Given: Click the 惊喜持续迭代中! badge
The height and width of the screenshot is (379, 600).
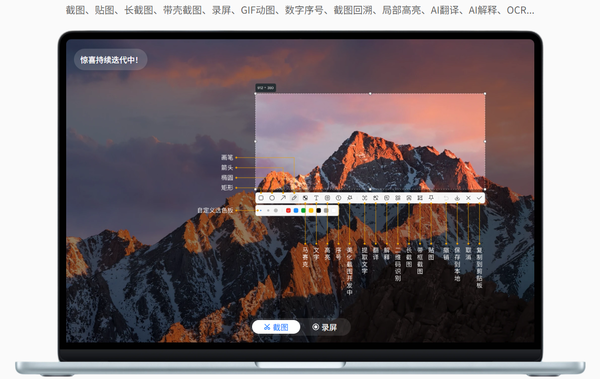Looking at the screenshot, I should point(110,60).
